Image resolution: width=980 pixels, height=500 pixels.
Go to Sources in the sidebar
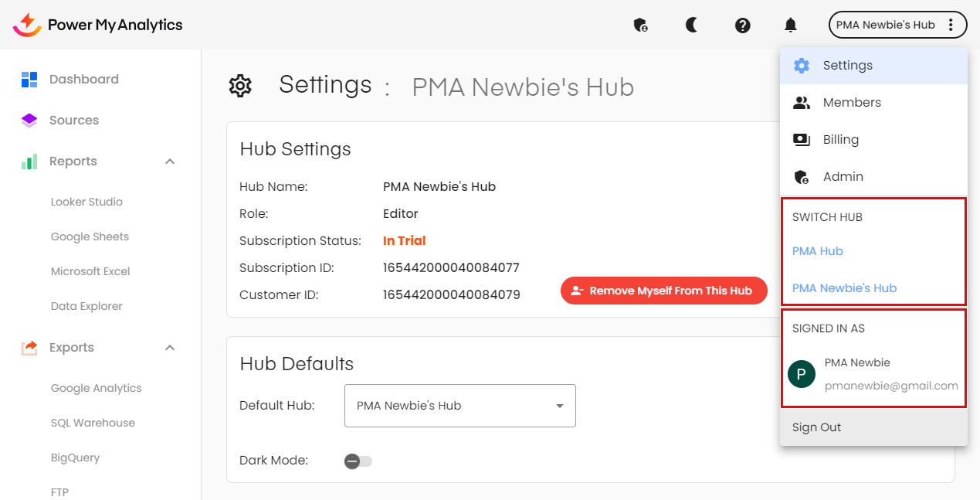coord(73,121)
